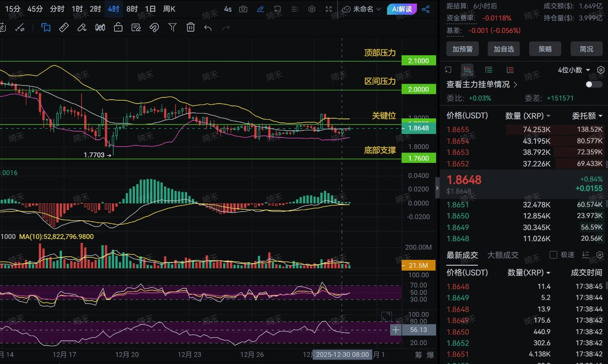Select the 2.0000 区间压力 price label

click(x=419, y=89)
